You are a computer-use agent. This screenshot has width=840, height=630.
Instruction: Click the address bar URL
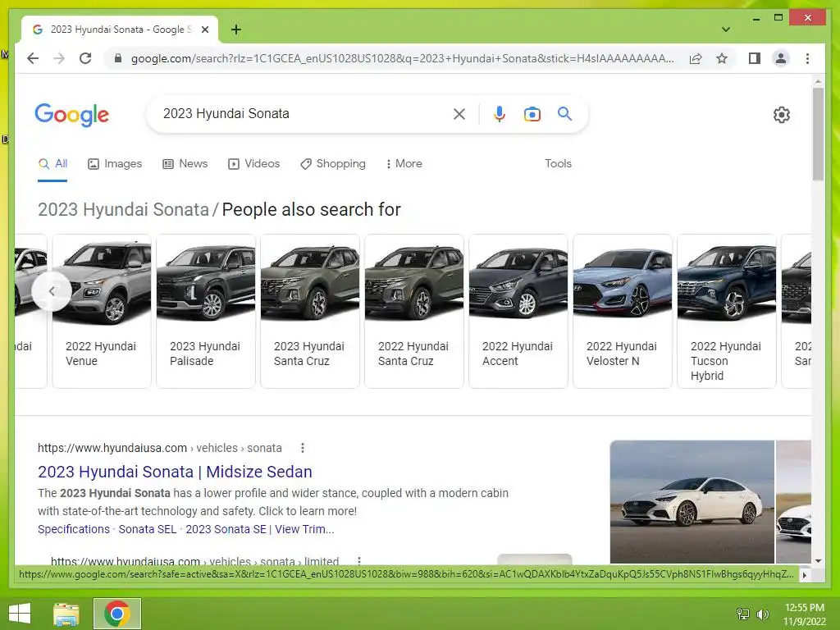(x=402, y=58)
